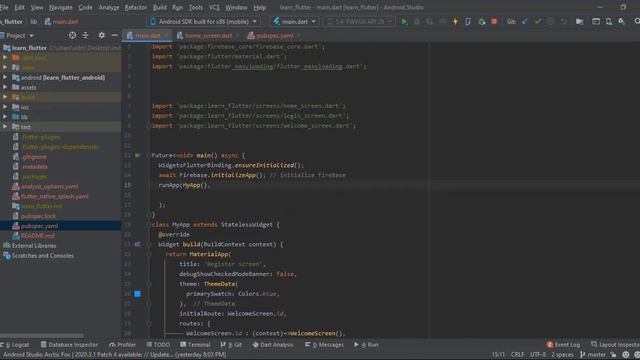
Task: Open the emulator API device dropdown
Action: [359, 21]
